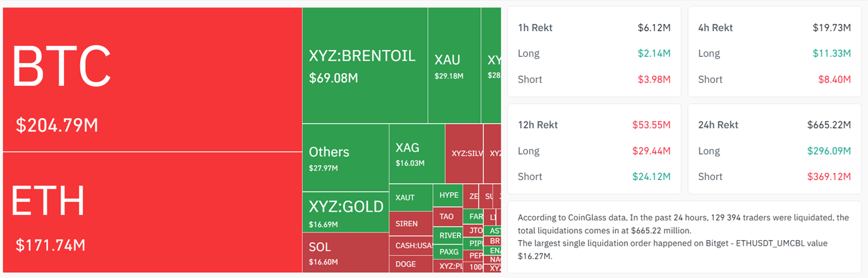Click the XAUT heatmap tile

pos(410,198)
